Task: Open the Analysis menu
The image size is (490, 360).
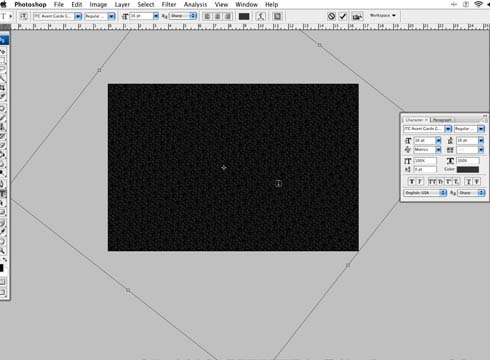Action: coord(195,5)
